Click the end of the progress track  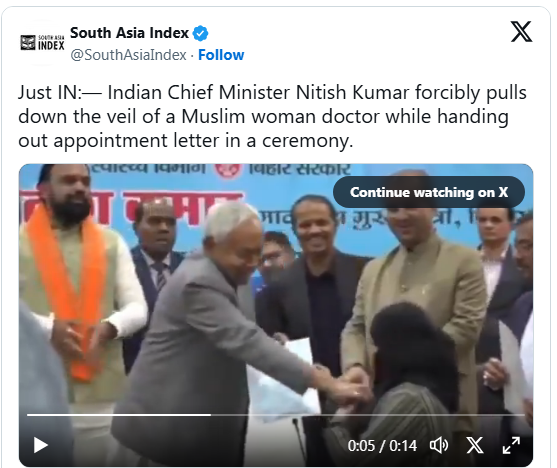coord(523,414)
